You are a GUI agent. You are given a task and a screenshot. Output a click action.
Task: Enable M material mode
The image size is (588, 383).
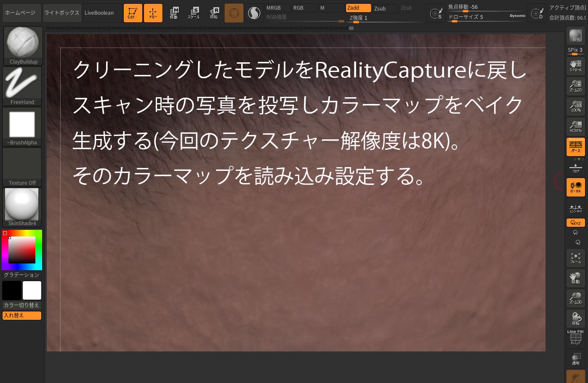(x=332, y=8)
